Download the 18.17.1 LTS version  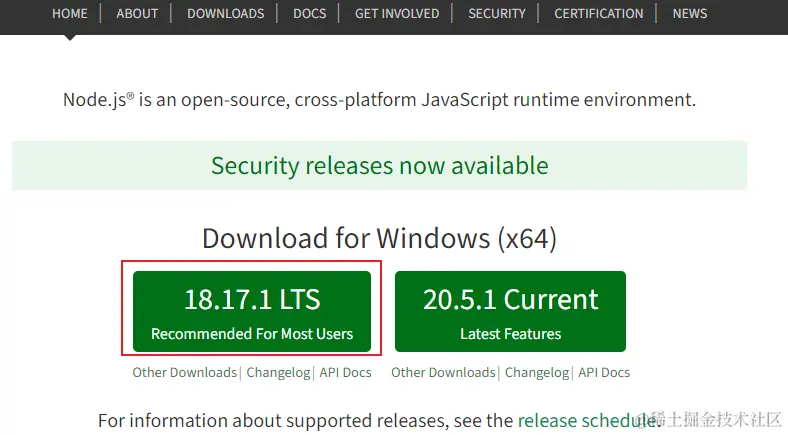pyautogui.click(x=252, y=311)
